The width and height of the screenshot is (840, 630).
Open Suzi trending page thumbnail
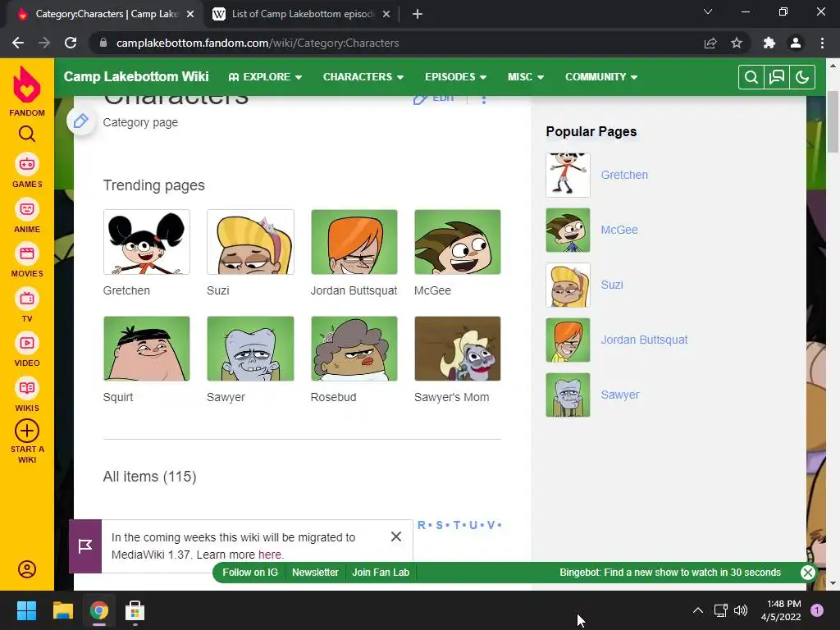click(250, 242)
